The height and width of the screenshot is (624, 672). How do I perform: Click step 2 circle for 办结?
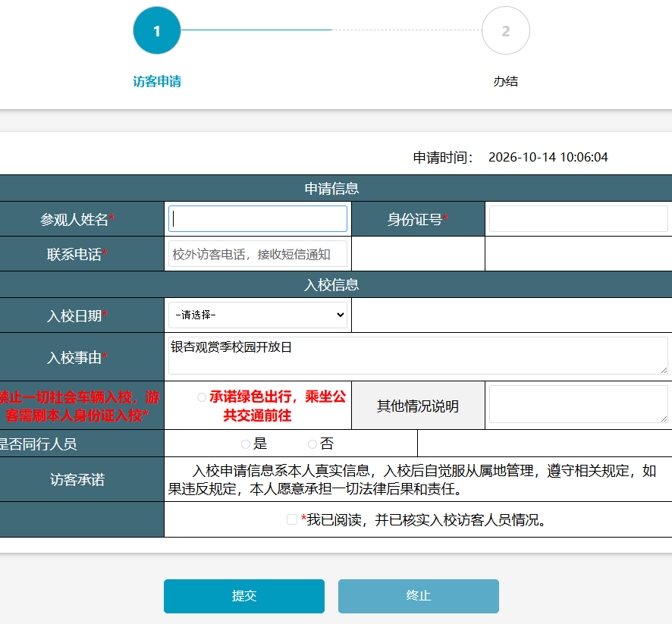click(x=506, y=30)
